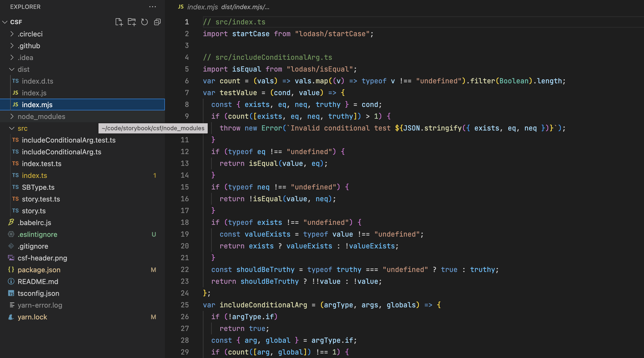Open the untracked .eslintignore file
644x358 pixels.
pos(37,234)
